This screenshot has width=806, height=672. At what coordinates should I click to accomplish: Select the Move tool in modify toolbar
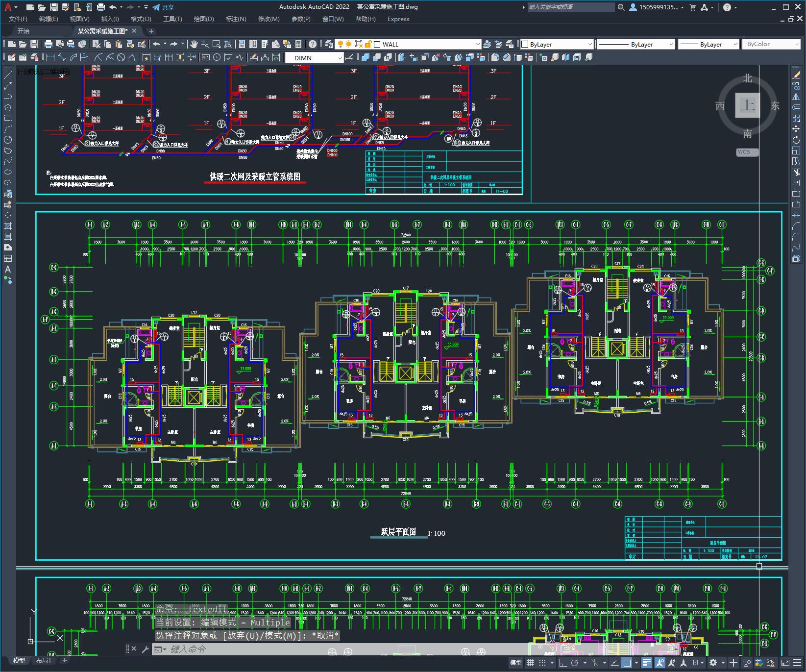(796, 129)
